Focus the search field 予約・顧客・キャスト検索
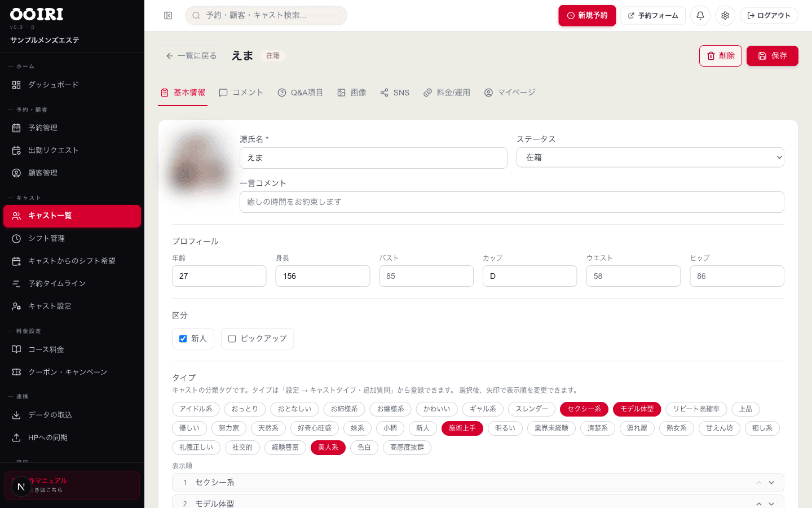The width and height of the screenshot is (812, 508). [x=266, y=16]
